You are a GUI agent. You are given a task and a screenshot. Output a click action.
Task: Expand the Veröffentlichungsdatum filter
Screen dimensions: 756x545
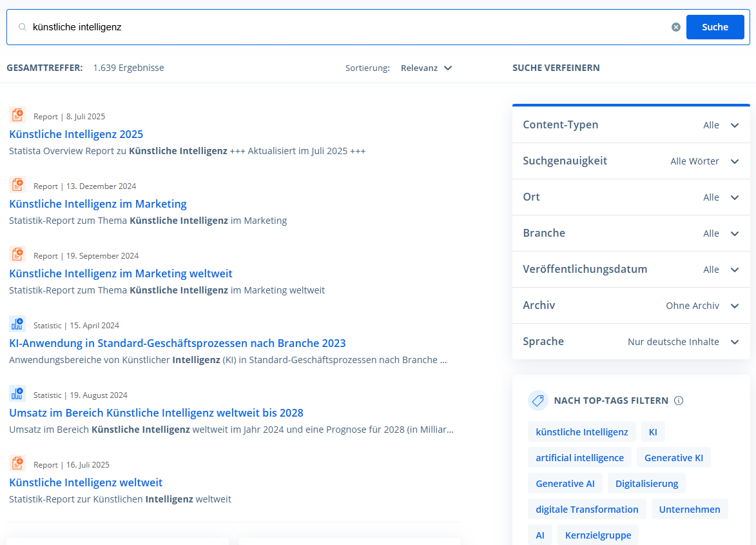click(631, 270)
